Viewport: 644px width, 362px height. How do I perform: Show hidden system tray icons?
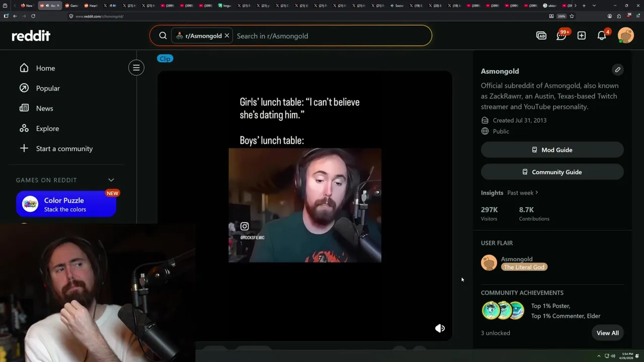click(x=599, y=356)
